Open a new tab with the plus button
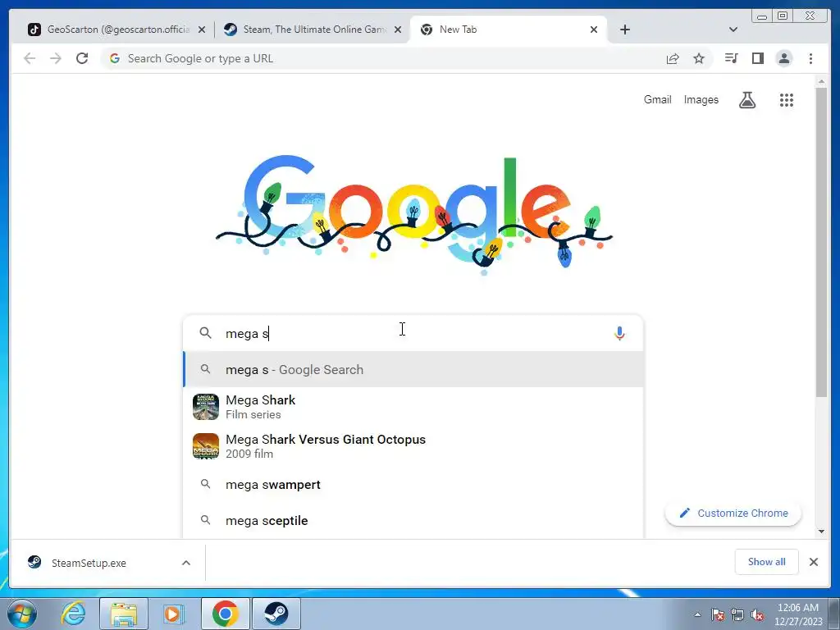Image resolution: width=840 pixels, height=630 pixels. pos(624,30)
